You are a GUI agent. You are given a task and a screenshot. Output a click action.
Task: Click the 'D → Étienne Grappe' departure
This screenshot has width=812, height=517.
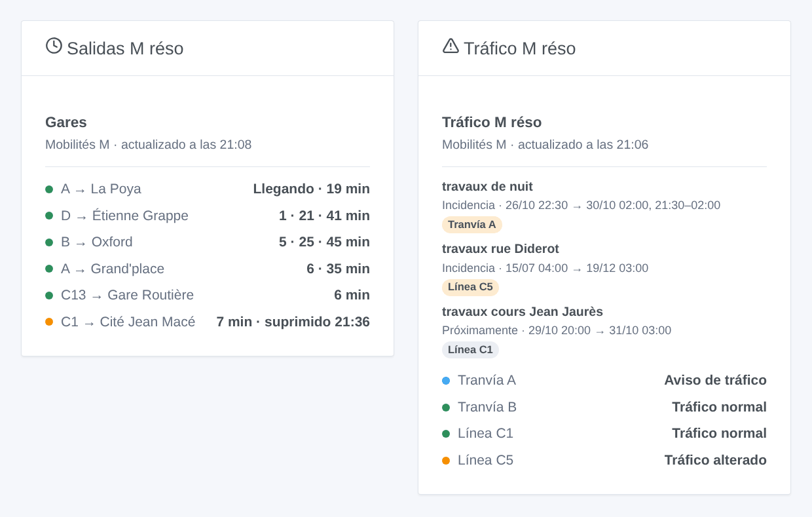[124, 216]
